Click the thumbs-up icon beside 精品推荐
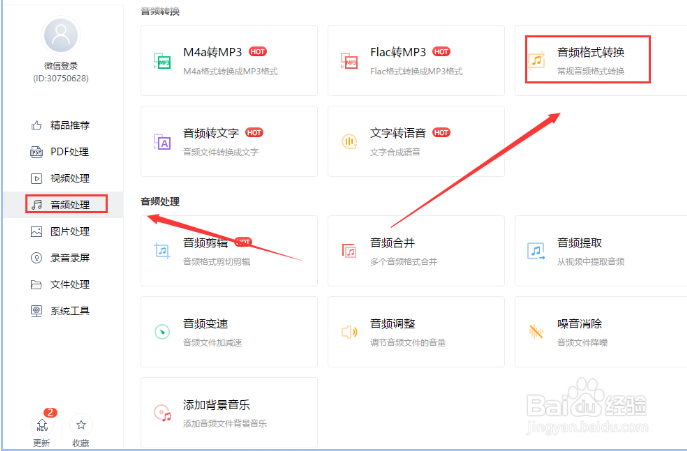This screenshot has height=451, width=687. (x=36, y=126)
